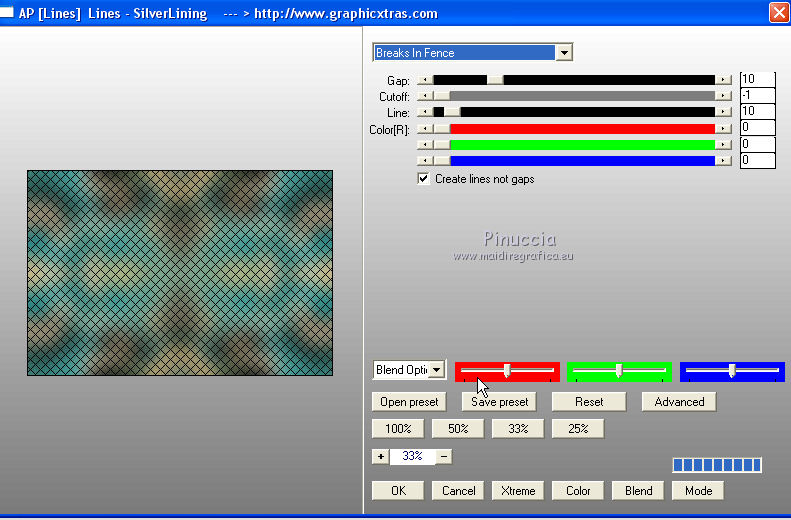Click the Reset button
Viewport: 791px width, 520px height.
click(589, 402)
